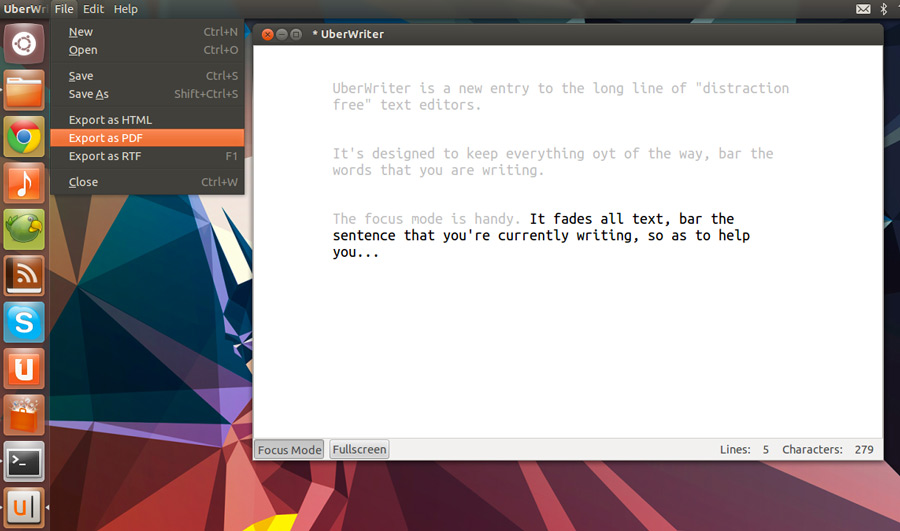Open the green bird app icon
Image resolution: width=900 pixels, height=531 pixels.
(24, 230)
